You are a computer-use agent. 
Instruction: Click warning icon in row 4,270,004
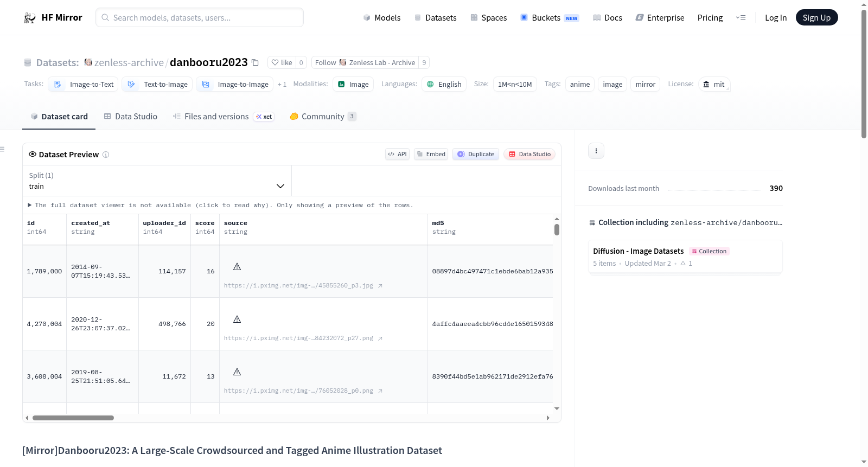pos(237,319)
